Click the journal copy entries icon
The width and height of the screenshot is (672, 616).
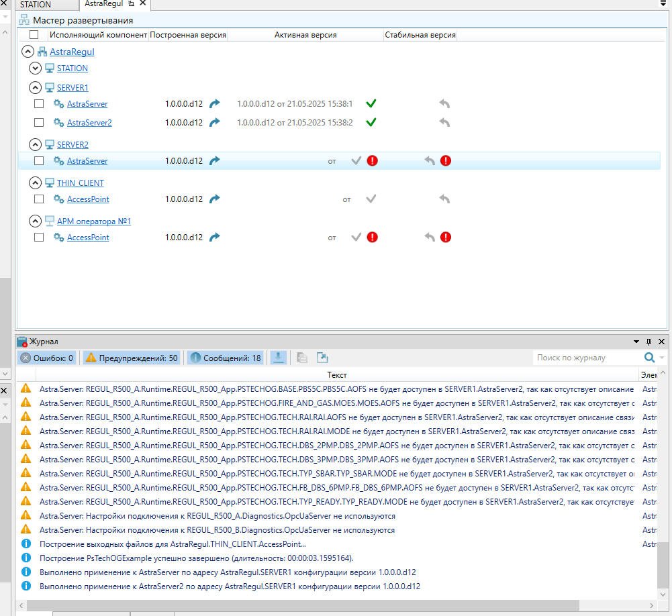tap(302, 358)
